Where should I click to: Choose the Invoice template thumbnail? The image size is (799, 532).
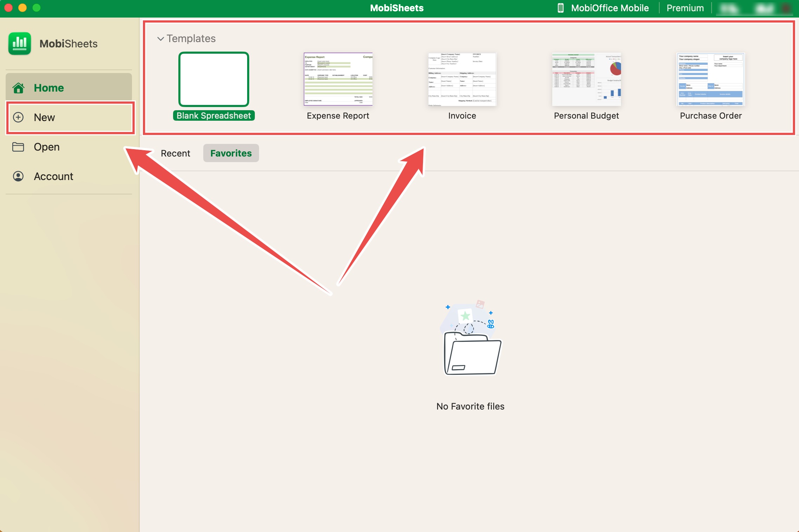point(462,79)
